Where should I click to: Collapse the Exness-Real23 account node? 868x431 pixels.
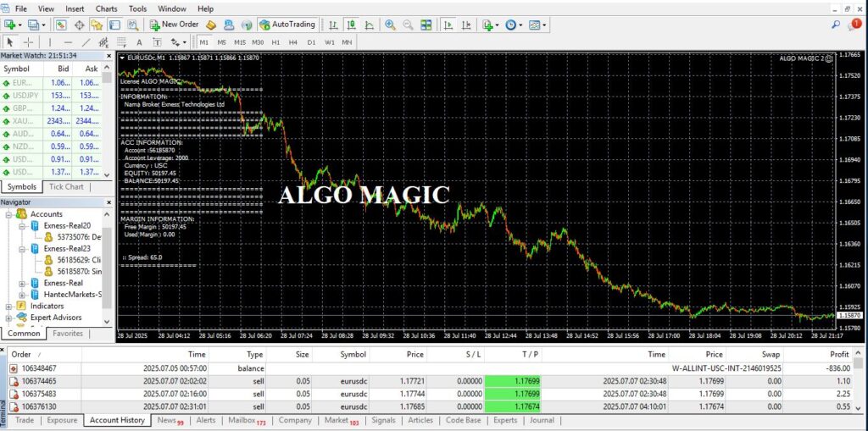[x=22, y=249]
